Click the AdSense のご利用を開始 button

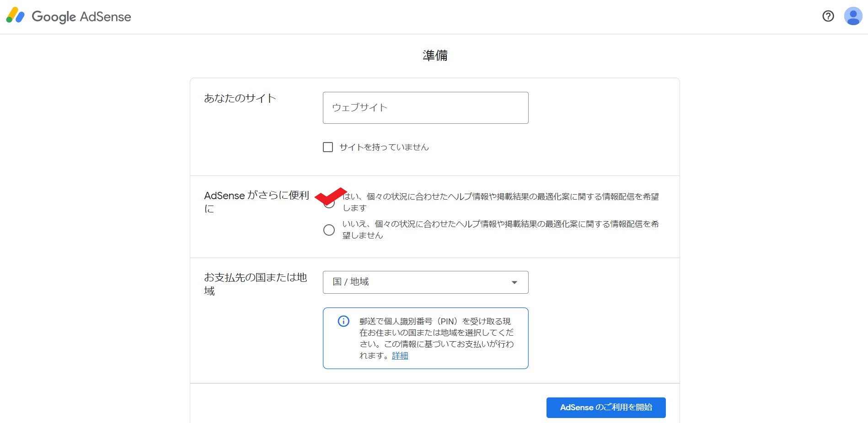[x=606, y=407]
